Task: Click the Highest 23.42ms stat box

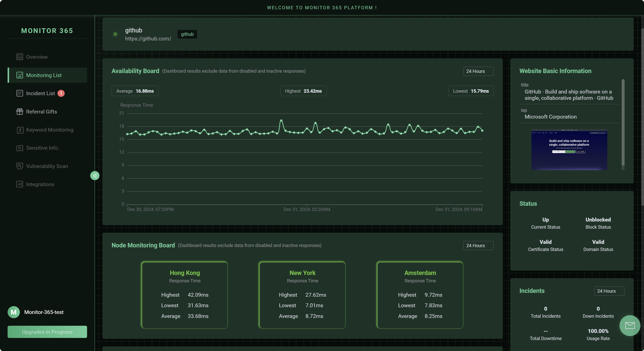Action: pyautogui.click(x=303, y=91)
